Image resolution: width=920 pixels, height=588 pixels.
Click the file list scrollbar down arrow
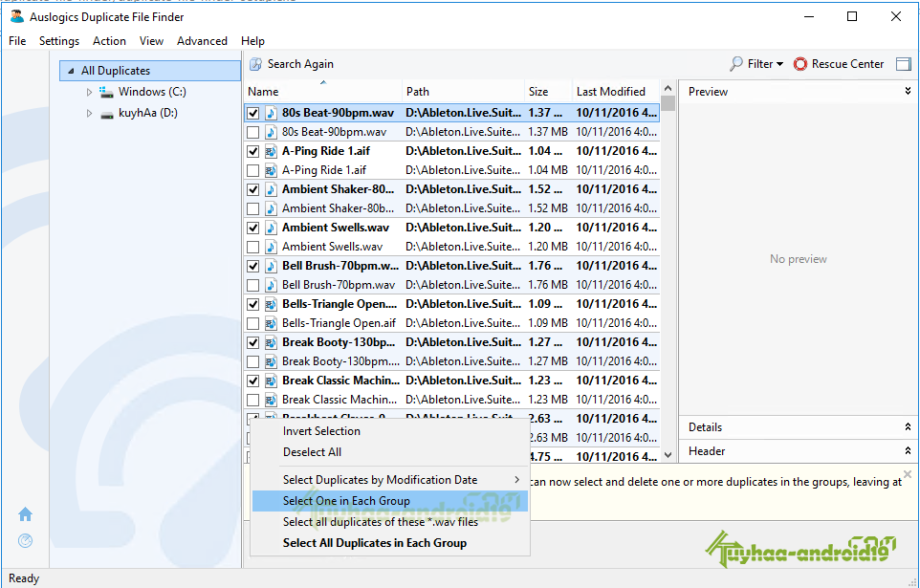click(x=668, y=455)
